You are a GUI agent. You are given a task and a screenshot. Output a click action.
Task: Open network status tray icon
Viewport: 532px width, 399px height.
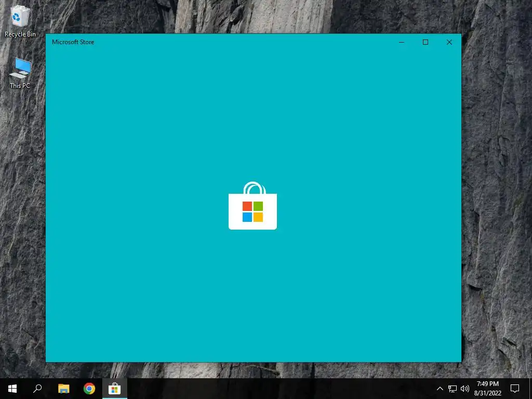pos(453,389)
